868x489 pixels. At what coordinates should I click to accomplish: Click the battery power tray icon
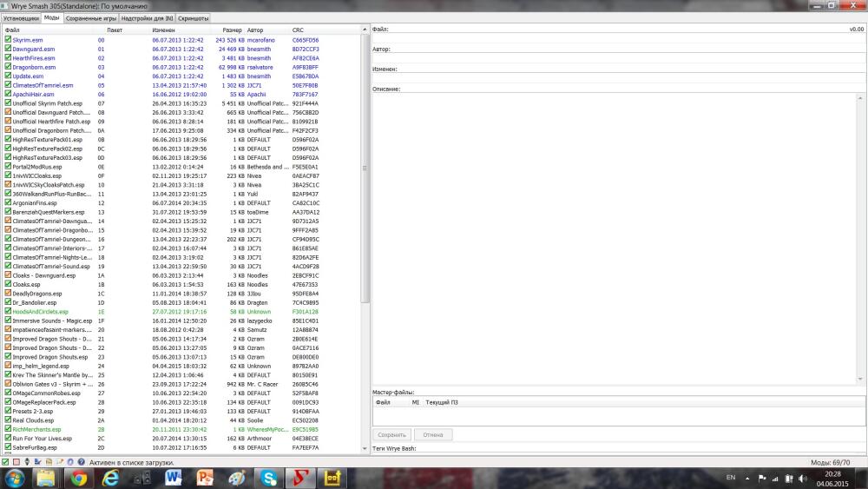[789, 479]
